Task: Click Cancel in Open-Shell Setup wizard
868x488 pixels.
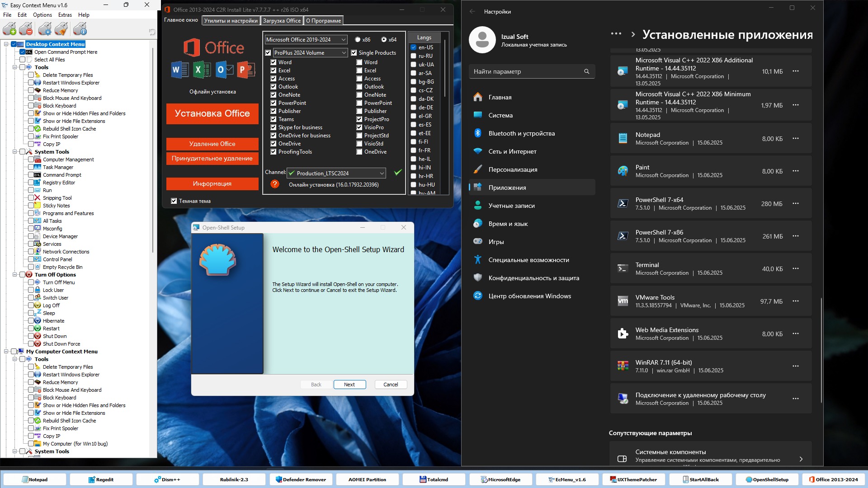Action: click(x=391, y=385)
